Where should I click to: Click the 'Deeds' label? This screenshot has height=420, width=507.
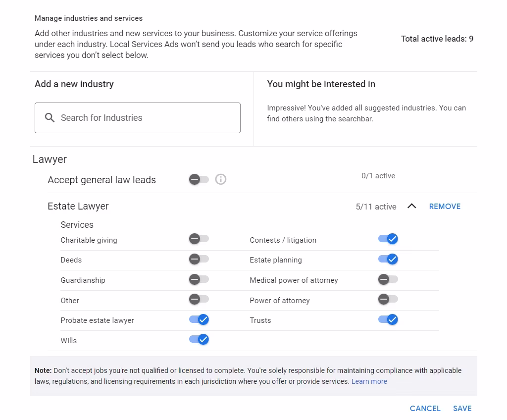click(71, 260)
